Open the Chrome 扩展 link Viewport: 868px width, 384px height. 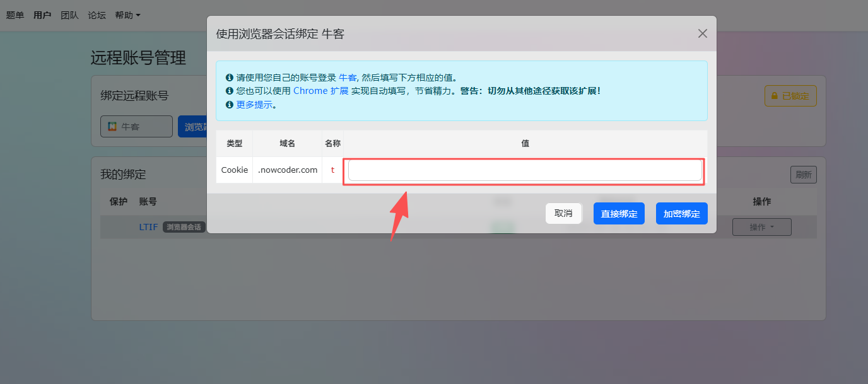pos(321,91)
